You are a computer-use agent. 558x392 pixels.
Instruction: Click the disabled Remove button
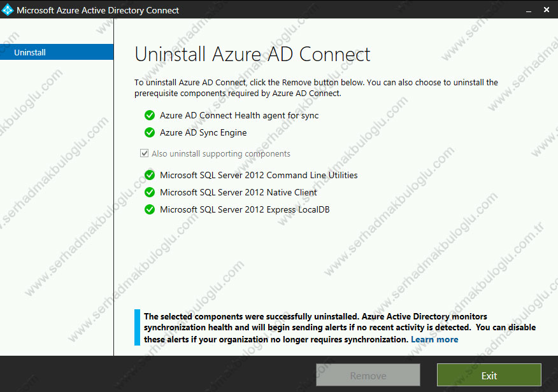[x=368, y=375]
